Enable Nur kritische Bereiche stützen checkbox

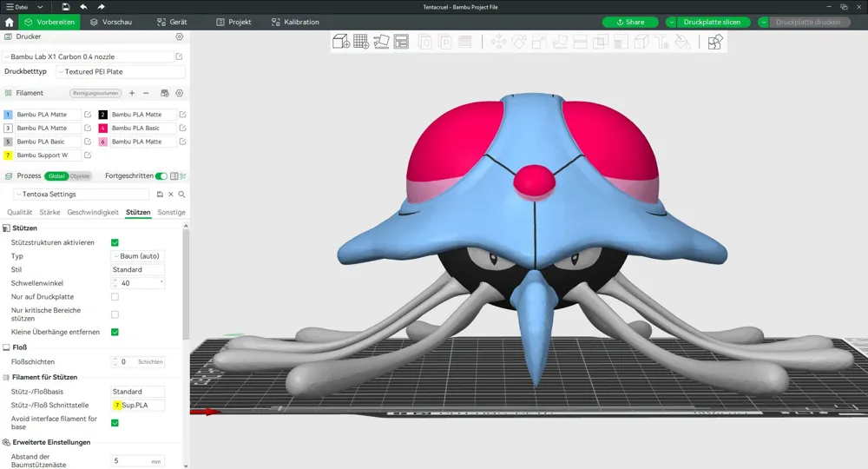115,314
